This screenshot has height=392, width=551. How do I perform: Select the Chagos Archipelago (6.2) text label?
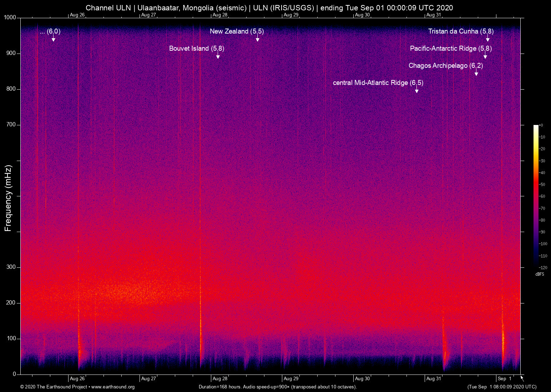[x=445, y=66]
